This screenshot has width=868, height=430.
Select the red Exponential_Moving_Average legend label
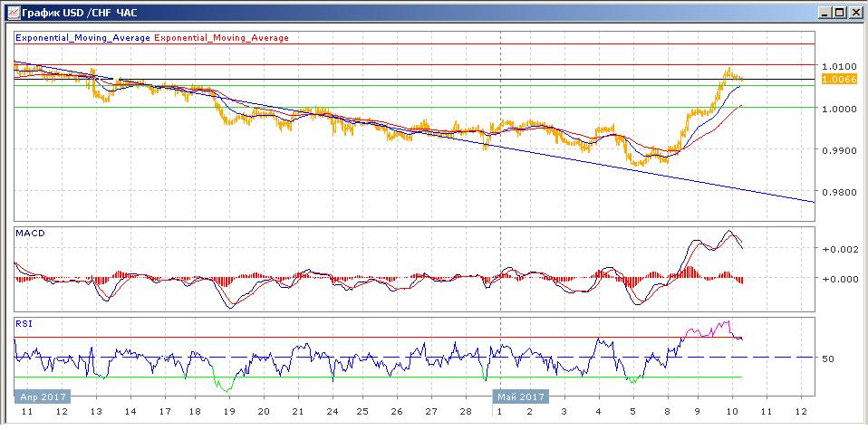click(x=222, y=38)
